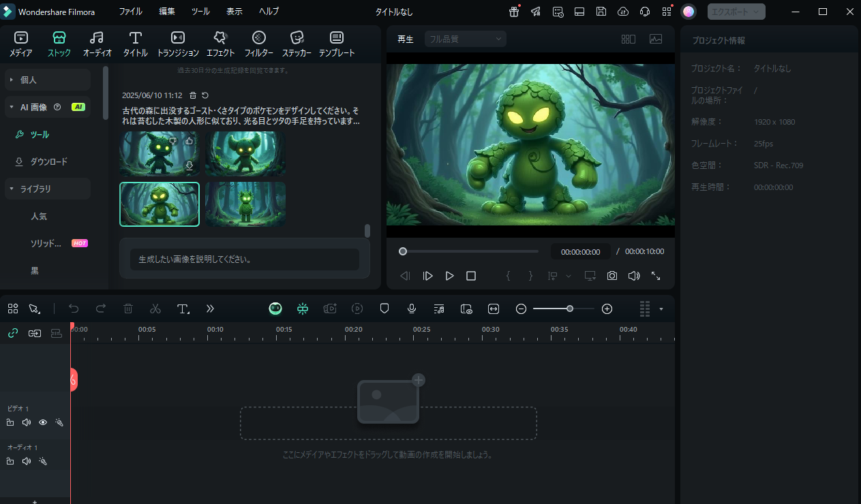This screenshot has width=861, height=504.
Task: Collapse the AI 画像 section
Action: click(x=12, y=107)
